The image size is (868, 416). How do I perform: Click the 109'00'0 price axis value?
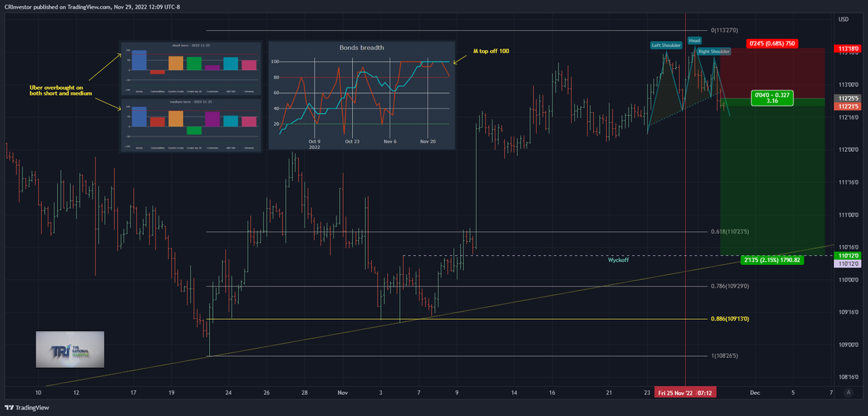[x=847, y=344]
